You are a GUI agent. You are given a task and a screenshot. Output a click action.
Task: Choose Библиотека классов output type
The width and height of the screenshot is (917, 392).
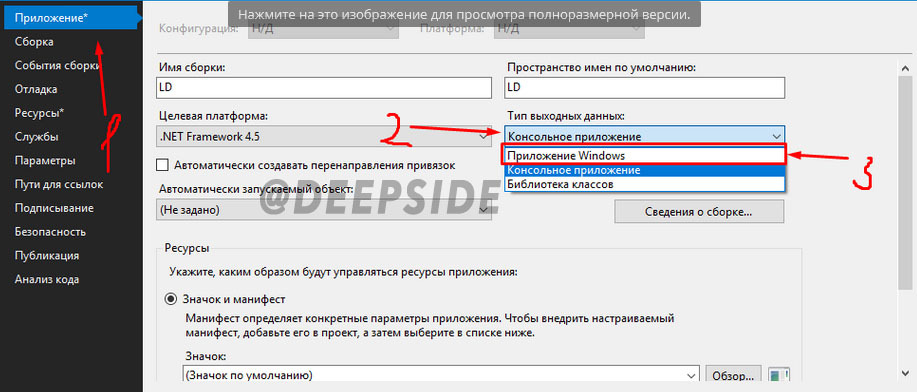644,184
